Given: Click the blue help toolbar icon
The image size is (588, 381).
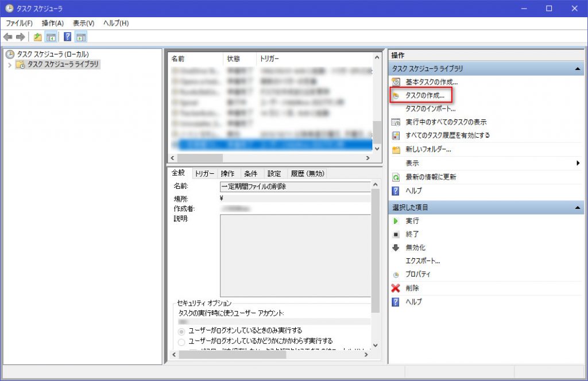Looking at the screenshot, I should [x=67, y=37].
